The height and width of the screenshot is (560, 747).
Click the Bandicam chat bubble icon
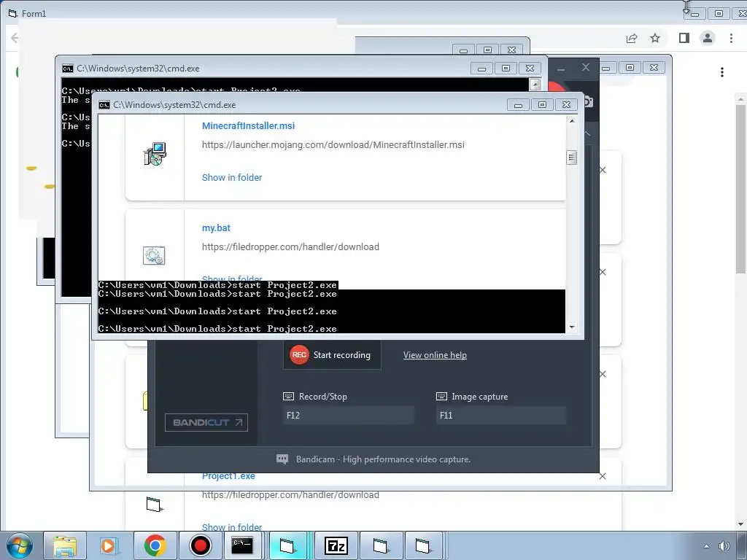click(x=282, y=459)
